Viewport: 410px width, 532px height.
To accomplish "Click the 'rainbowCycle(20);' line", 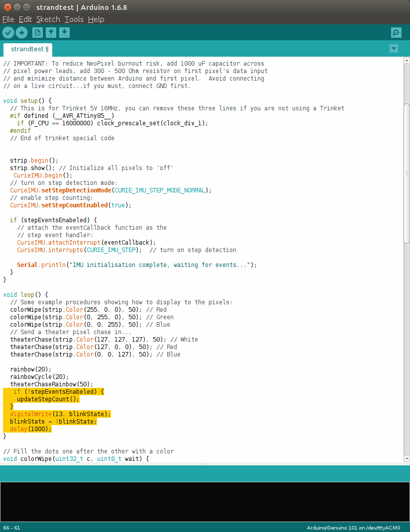I will pyautogui.click(x=39, y=377).
